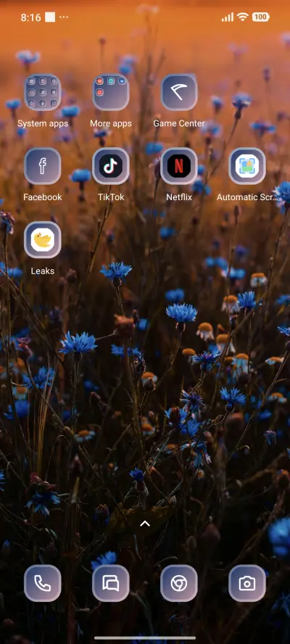The width and height of the screenshot is (290, 644).
Task: Launch the Chrome browser from dock
Action: 178,583
